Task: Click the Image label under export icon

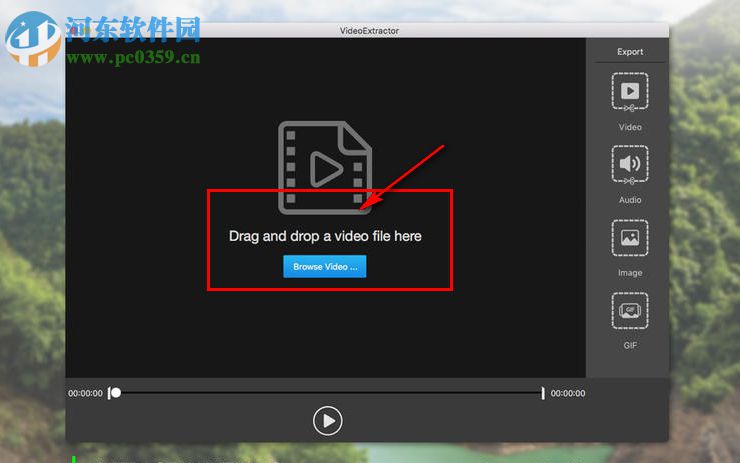Action: [630, 273]
